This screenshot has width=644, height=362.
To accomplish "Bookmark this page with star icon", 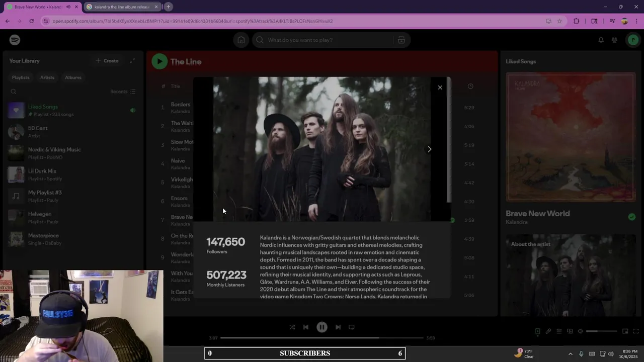I will tap(559, 21).
